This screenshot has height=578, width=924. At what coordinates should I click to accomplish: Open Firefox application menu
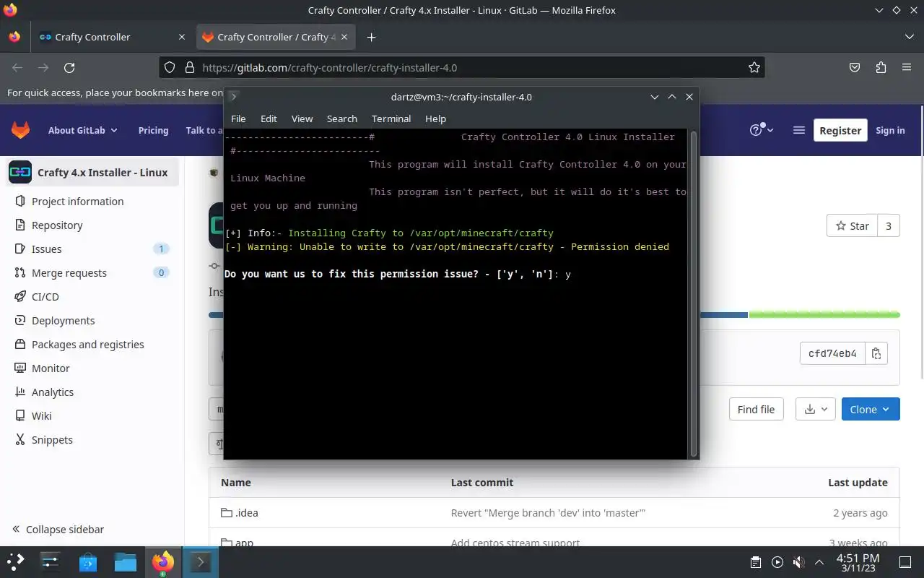[x=907, y=67]
